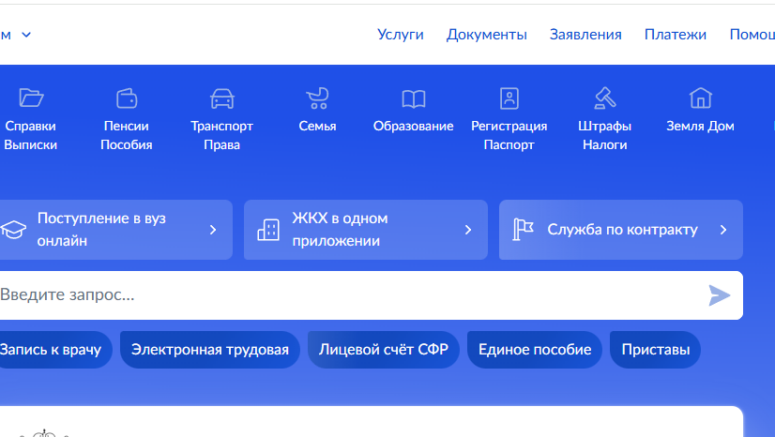
Task: Open the Транспорт Права car icon
Action: (222, 98)
